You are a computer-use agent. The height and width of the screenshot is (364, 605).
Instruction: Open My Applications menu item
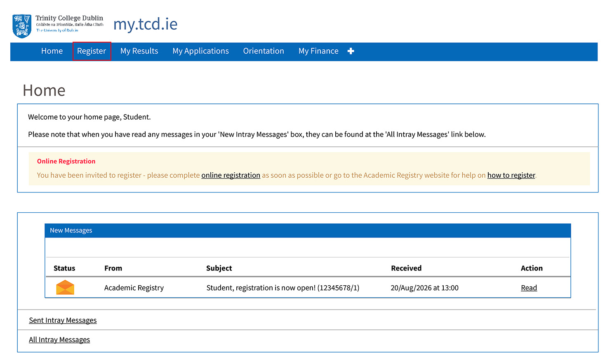coord(201,51)
